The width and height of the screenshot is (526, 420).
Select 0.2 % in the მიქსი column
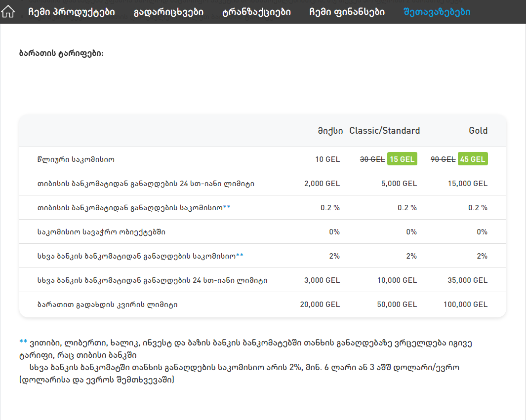pyautogui.click(x=330, y=208)
